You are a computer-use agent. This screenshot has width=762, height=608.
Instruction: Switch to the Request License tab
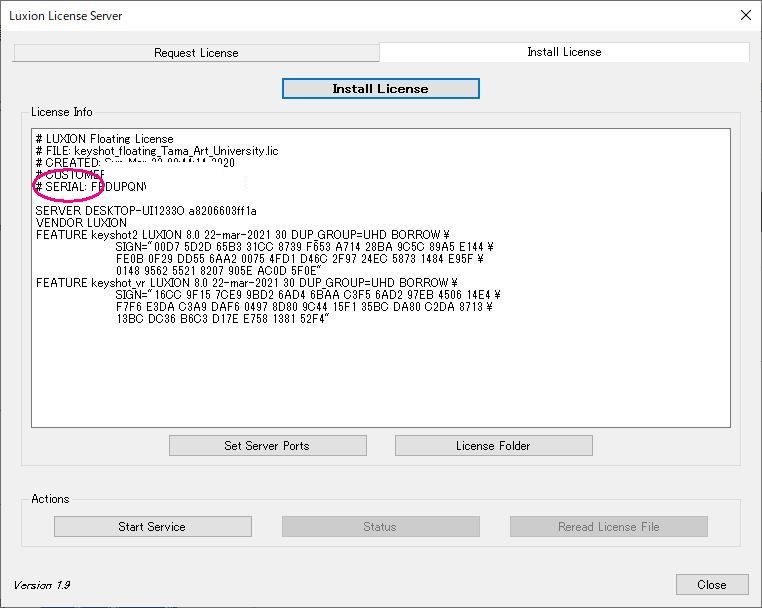coord(196,52)
